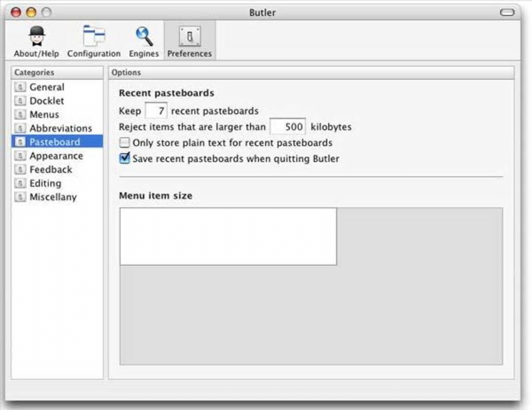Open the Engines magnifier icon
532x410 pixels.
coord(144,36)
